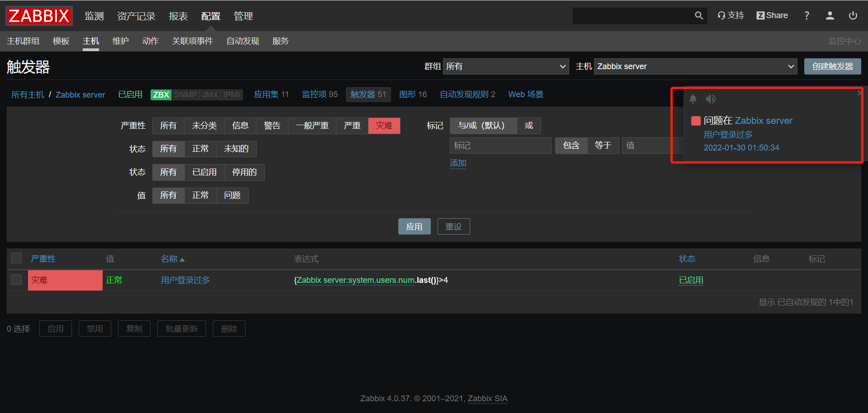Screen dimensions: 868x413
Task: Select tag operator 等于
Action: click(x=603, y=145)
